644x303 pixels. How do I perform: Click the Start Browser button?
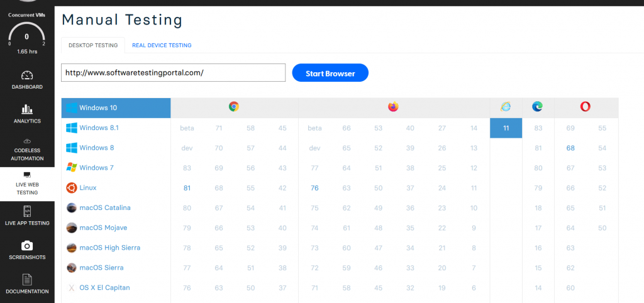pos(330,74)
